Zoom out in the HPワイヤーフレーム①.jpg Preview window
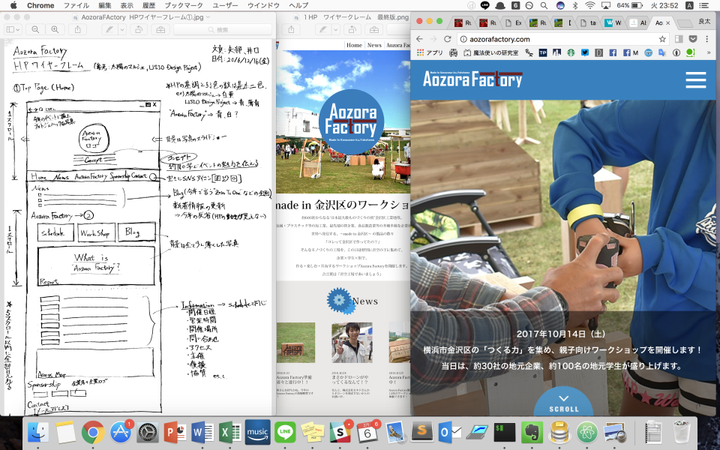The image size is (720, 450). (35, 29)
